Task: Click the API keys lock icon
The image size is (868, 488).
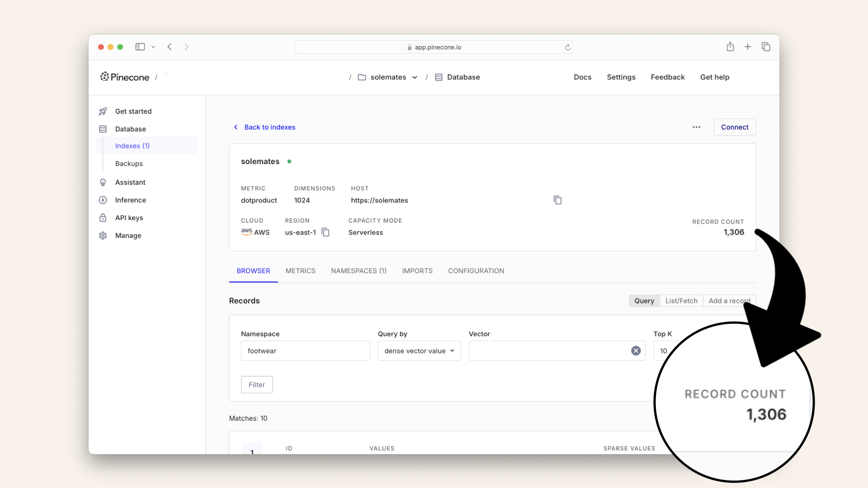Action: pyautogui.click(x=103, y=218)
